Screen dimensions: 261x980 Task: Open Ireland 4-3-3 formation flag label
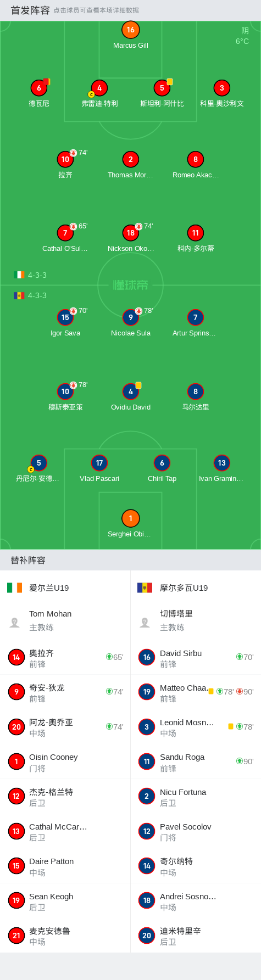point(30,275)
